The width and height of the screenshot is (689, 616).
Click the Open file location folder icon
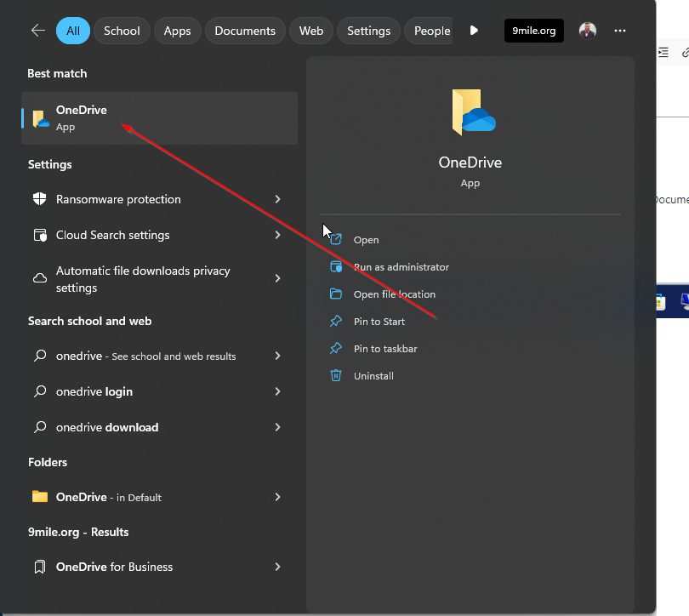point(336,294)
